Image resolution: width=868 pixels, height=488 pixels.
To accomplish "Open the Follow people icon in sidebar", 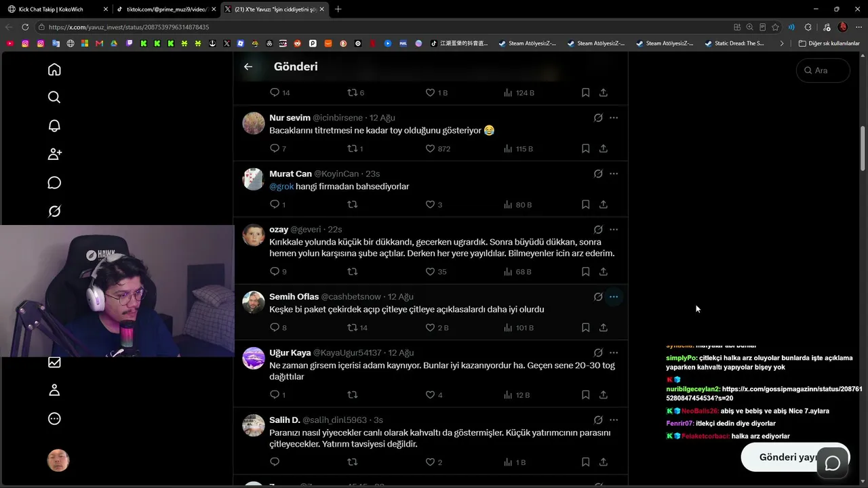I will tap(54, 155).
